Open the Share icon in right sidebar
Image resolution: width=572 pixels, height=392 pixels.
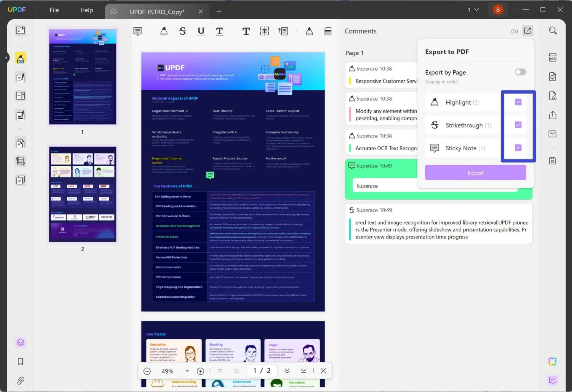pyautogui.click(x=552, y=115)
